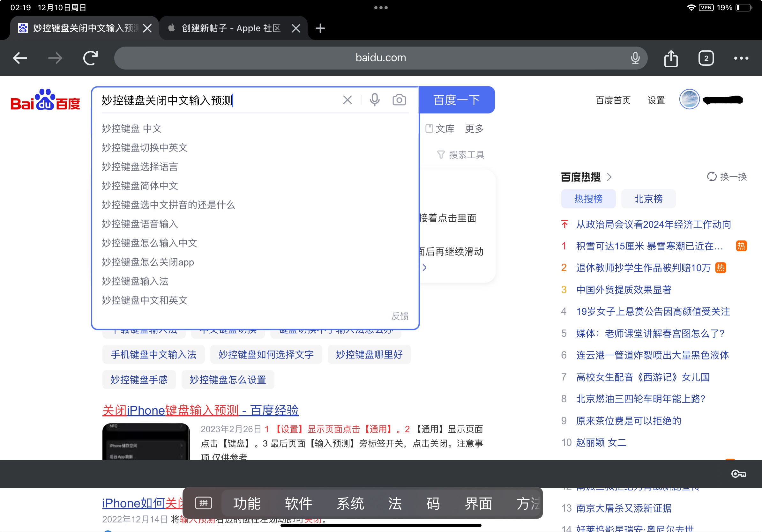Open Baidu image search camera icon
The width and height of the screenshot is (762, 532).
point(399,100)
